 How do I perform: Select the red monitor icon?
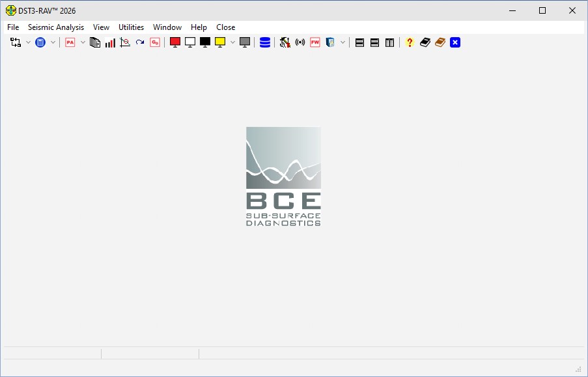point(175,42)
